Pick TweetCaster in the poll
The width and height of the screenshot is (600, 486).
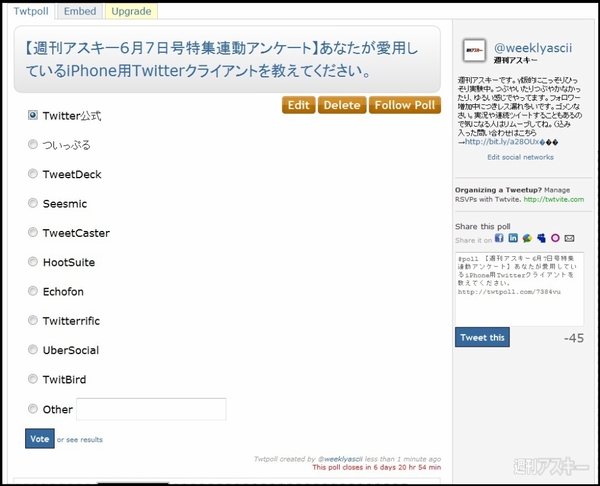[33, 232]
